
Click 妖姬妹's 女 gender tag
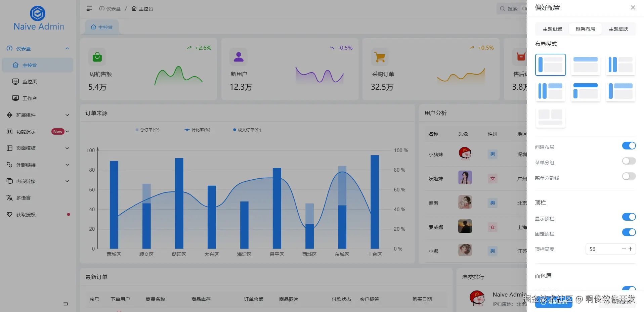(492, 178)
